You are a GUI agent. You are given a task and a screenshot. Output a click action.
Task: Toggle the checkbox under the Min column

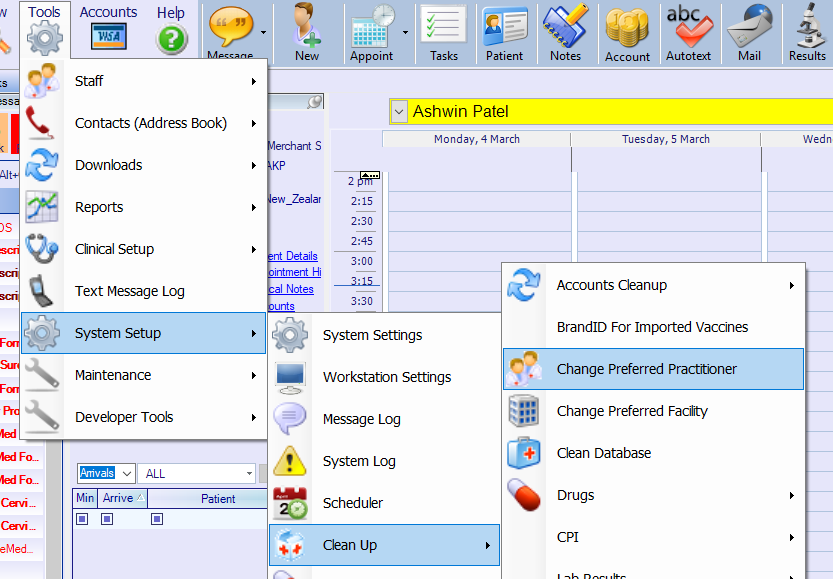[x=82, y=518]
